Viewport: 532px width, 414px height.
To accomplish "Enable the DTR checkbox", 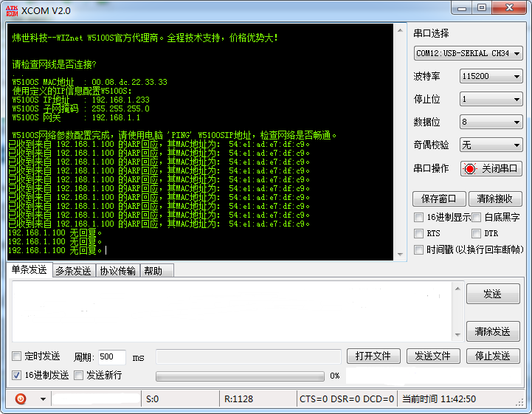I will pyautogui.click(x=477, y=233).
